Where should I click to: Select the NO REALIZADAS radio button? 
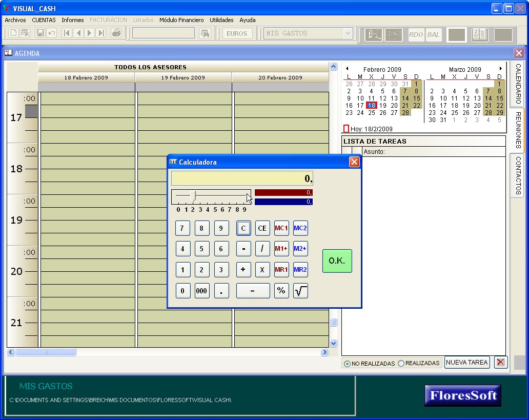pyautogui.click(x=347, y=364)
